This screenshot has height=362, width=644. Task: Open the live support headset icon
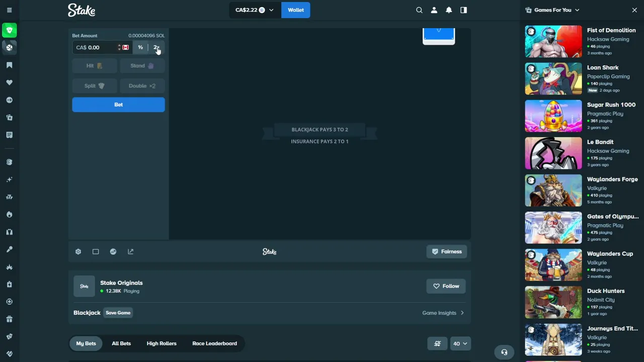(504, 352)
